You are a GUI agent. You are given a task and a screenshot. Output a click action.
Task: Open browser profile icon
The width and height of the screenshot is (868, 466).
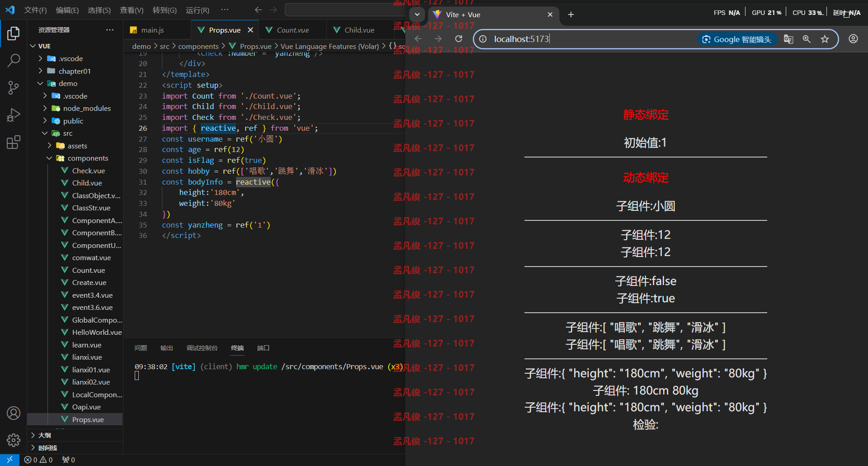tap(853, 39)
